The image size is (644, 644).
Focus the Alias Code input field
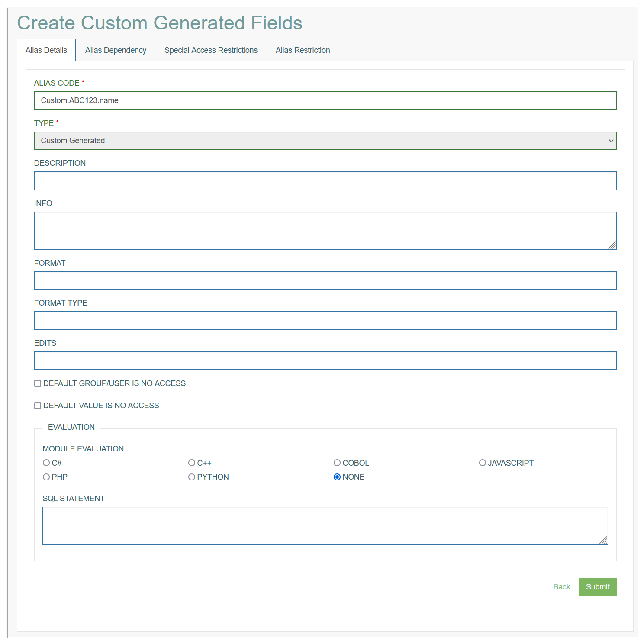[325, 100]
